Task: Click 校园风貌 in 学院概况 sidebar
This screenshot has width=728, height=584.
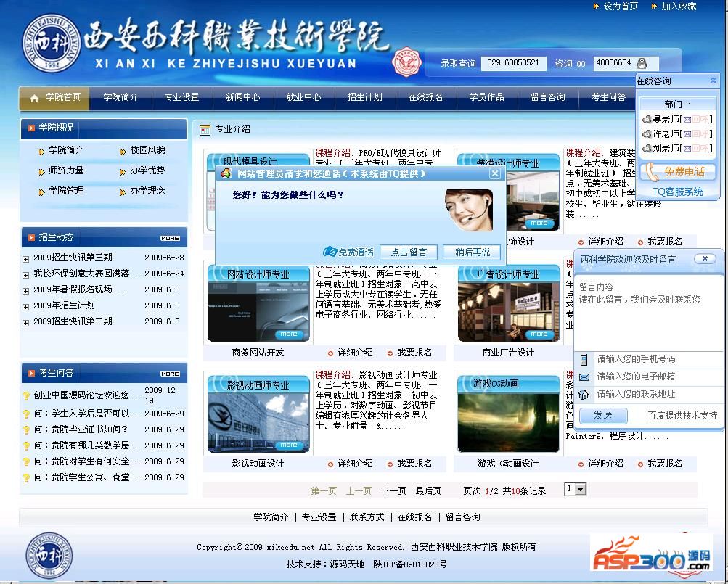Action: click(x=147, y=150)
